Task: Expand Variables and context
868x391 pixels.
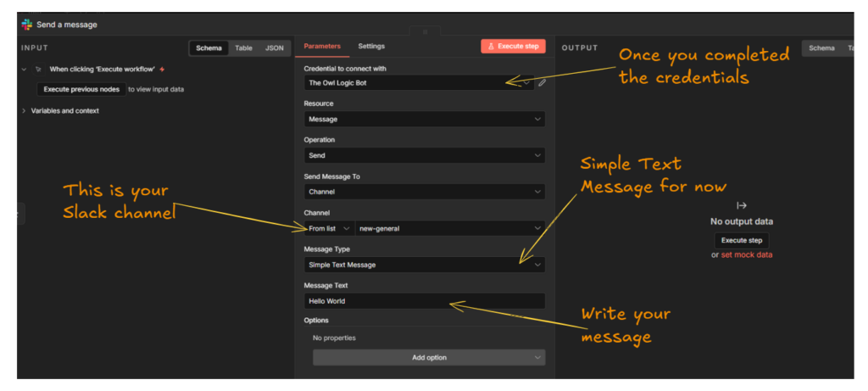Action: pos(24,111)
